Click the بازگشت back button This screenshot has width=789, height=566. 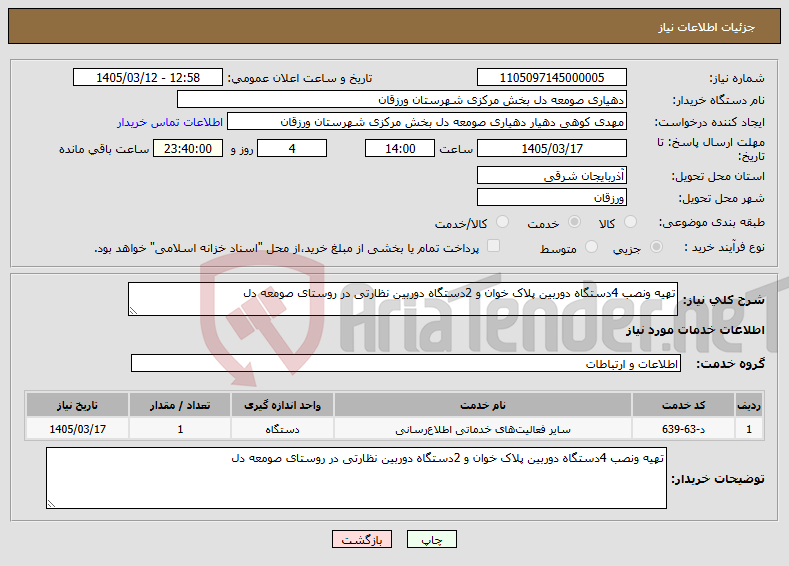[x=362, y=539]
